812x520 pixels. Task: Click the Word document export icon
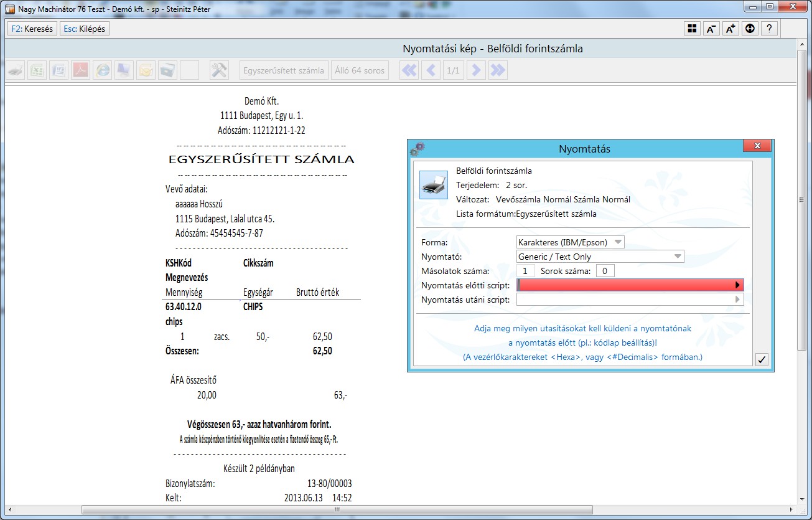(x=59, y=70)
